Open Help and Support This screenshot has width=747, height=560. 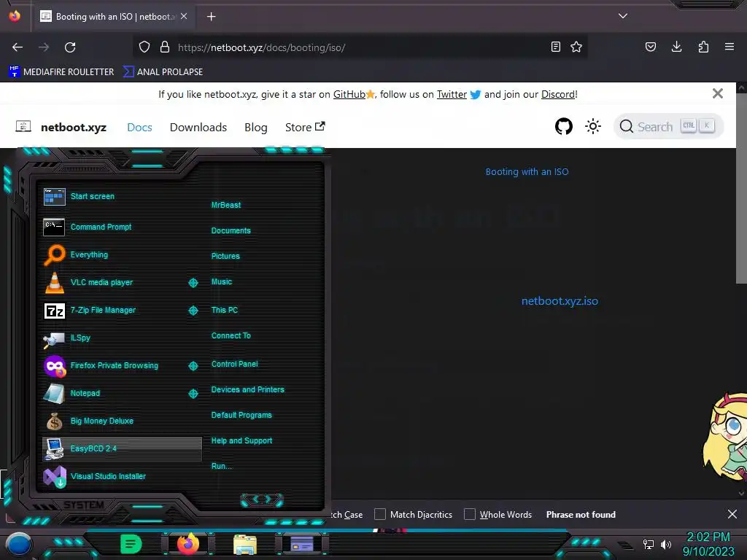click(241, 441)
